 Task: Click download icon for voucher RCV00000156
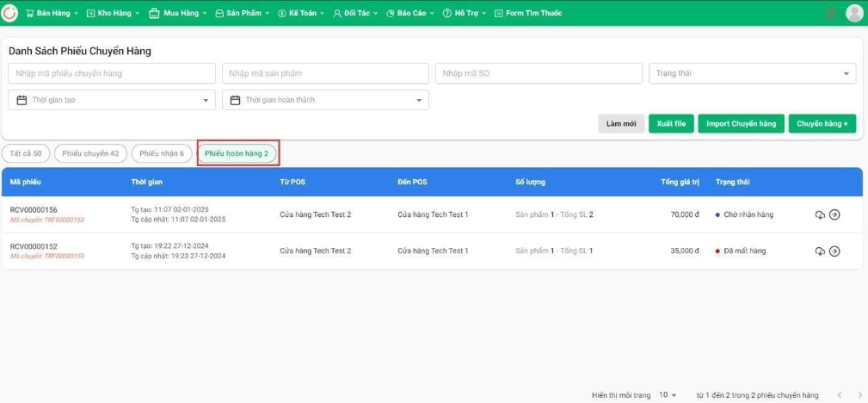820,214
